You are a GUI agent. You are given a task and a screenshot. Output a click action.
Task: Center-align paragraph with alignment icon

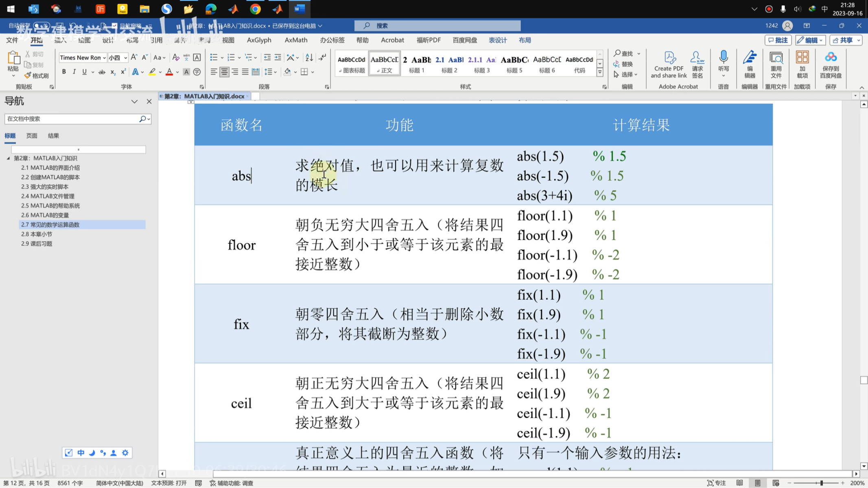point(224,72)
